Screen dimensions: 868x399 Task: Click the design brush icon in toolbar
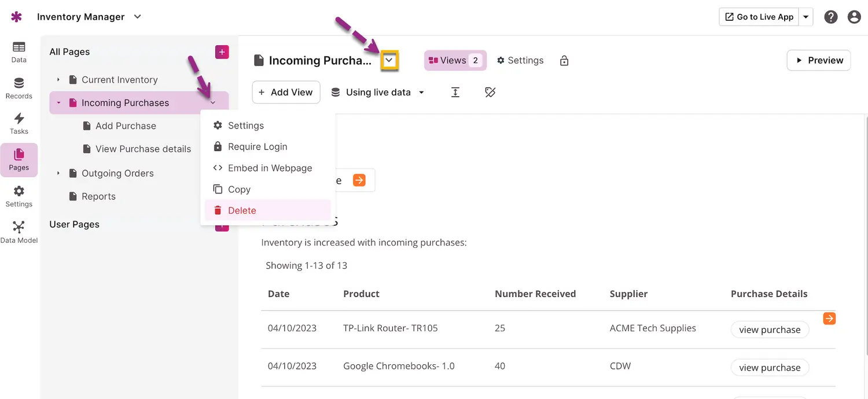(490, 92)
